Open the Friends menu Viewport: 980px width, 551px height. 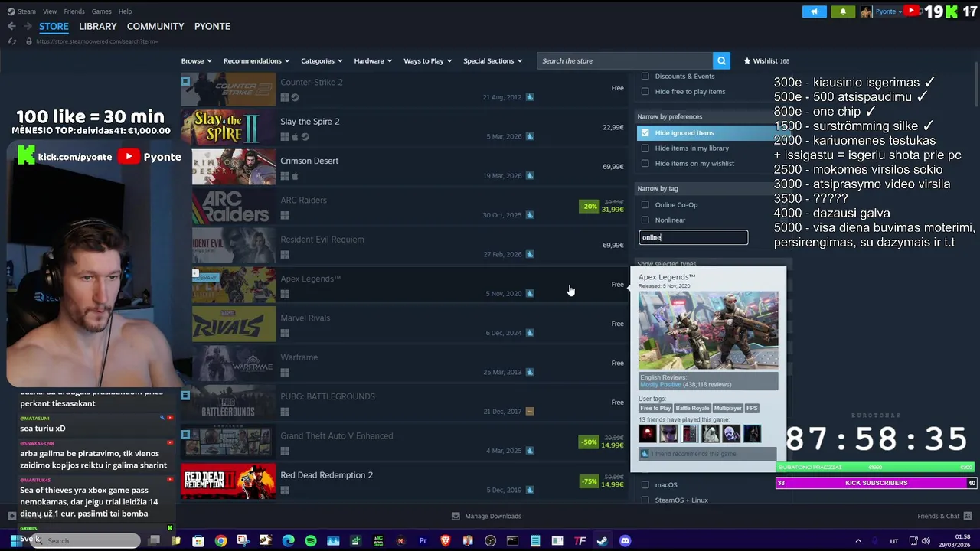74,11
